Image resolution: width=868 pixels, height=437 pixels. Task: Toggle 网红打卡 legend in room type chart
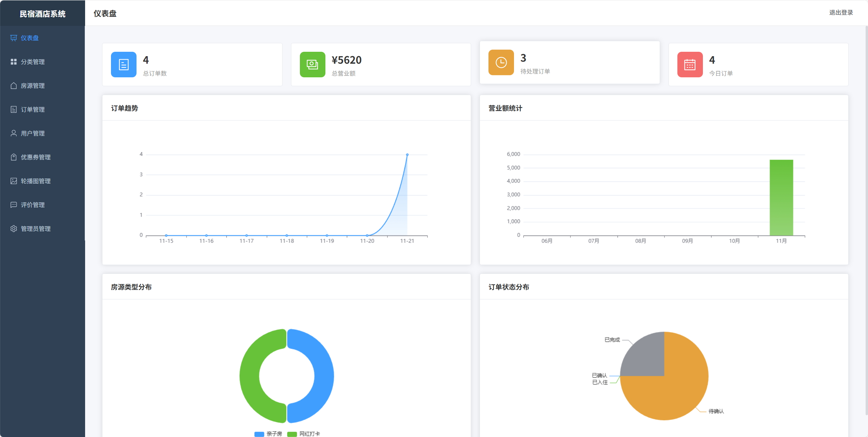[x=304, y=434]
